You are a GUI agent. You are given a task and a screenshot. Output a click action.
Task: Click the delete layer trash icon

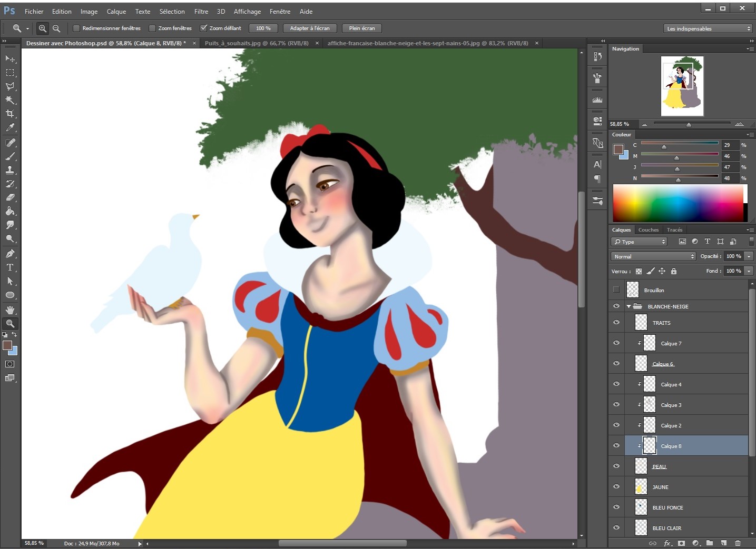[738, 543]
